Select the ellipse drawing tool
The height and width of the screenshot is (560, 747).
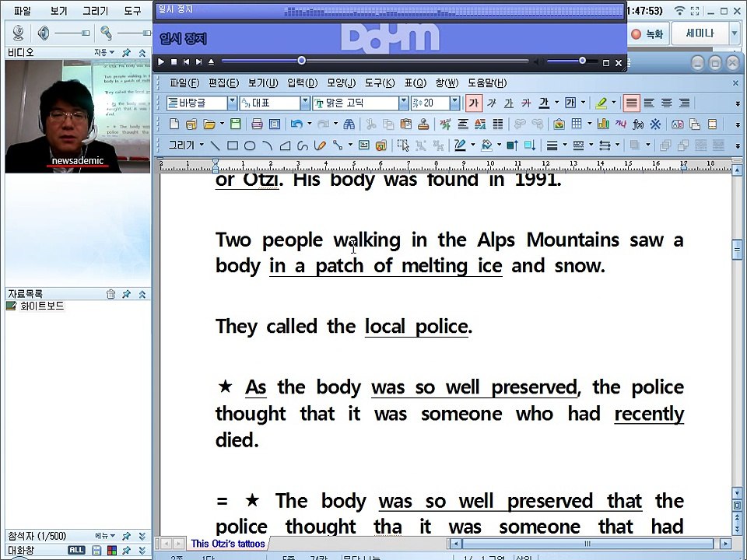250,145
